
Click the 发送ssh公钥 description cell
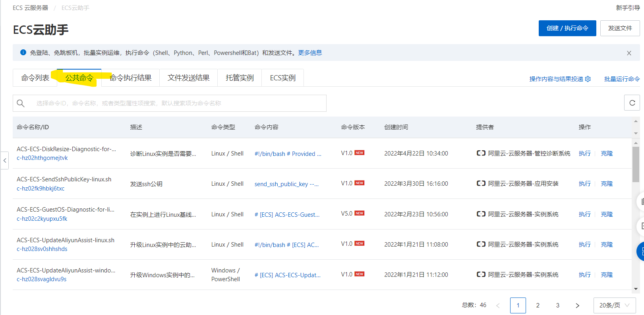point(146,184)
